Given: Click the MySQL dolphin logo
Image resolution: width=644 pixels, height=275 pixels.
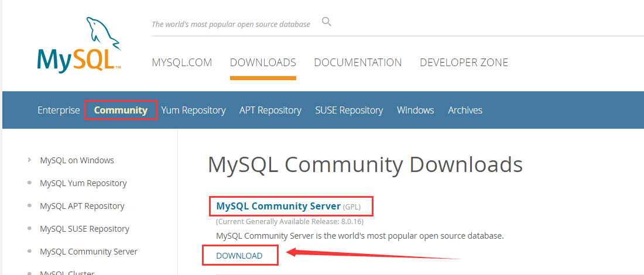Looking at the screenshot, I should [79, 45].
